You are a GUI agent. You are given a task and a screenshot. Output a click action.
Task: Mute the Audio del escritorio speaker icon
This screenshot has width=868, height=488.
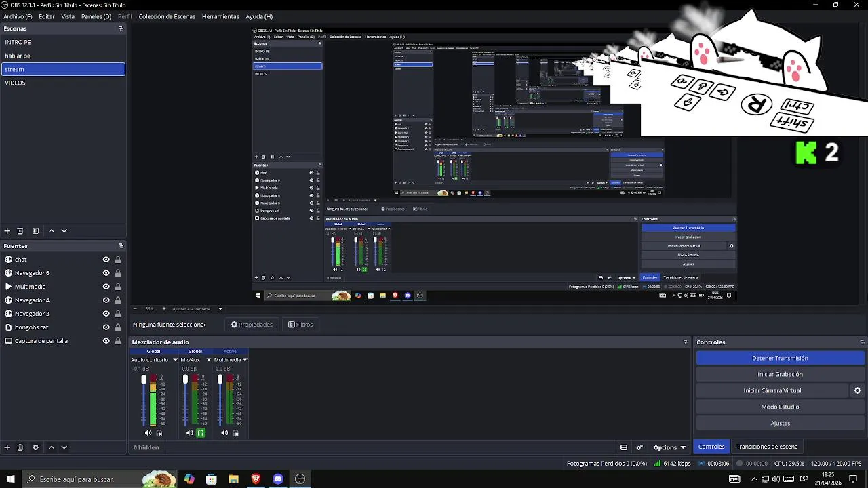coord(149,433)
